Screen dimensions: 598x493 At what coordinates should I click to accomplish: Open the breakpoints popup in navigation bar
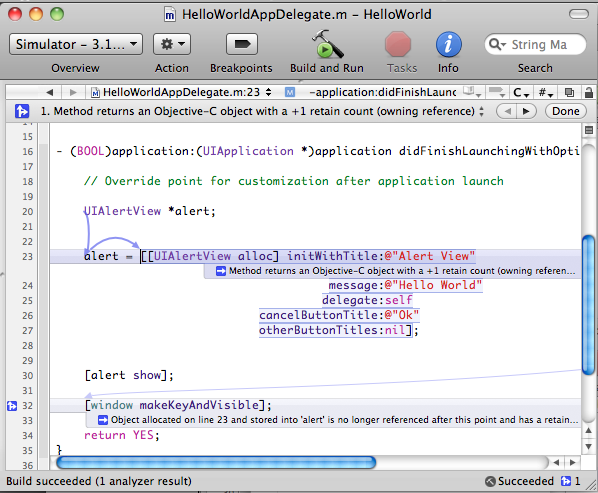(x=497, y=92)
